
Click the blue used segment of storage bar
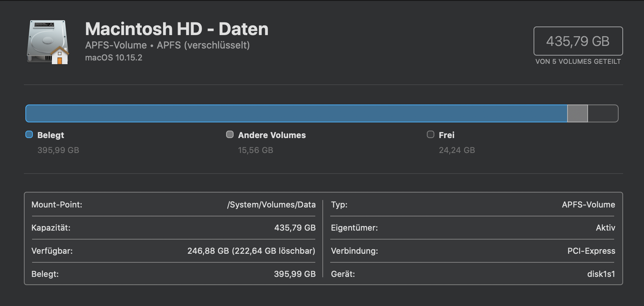click(296, 113)
